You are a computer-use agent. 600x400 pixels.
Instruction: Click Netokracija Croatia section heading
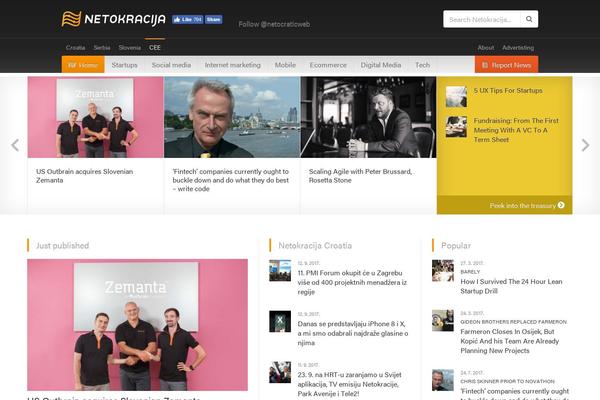pos(315,245)
